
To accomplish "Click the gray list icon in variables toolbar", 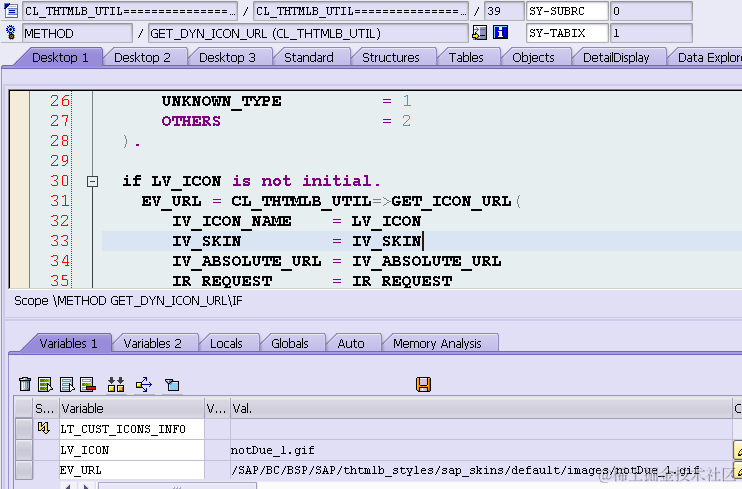I will [67, 384].
